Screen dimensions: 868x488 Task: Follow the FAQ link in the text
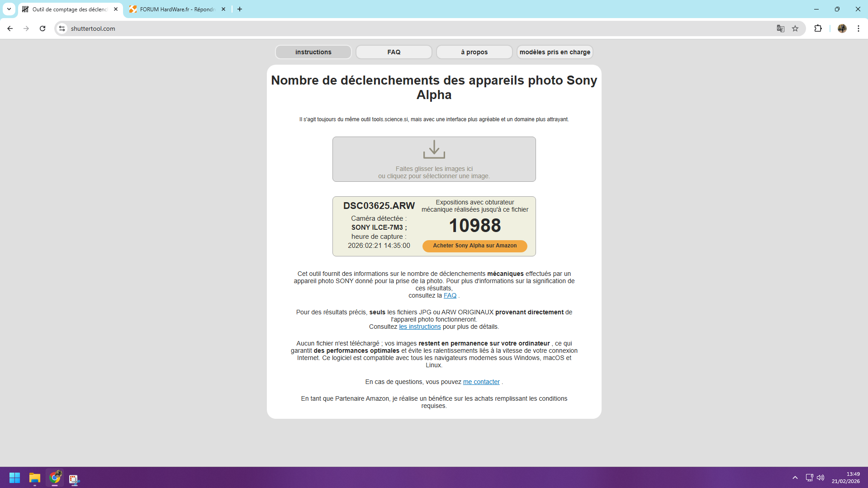coord(450,295)
